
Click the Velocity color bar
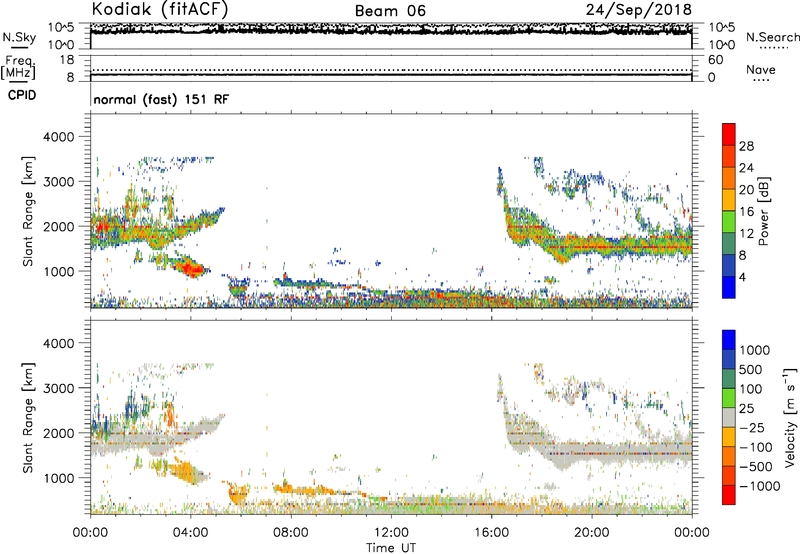pos(729,417)
